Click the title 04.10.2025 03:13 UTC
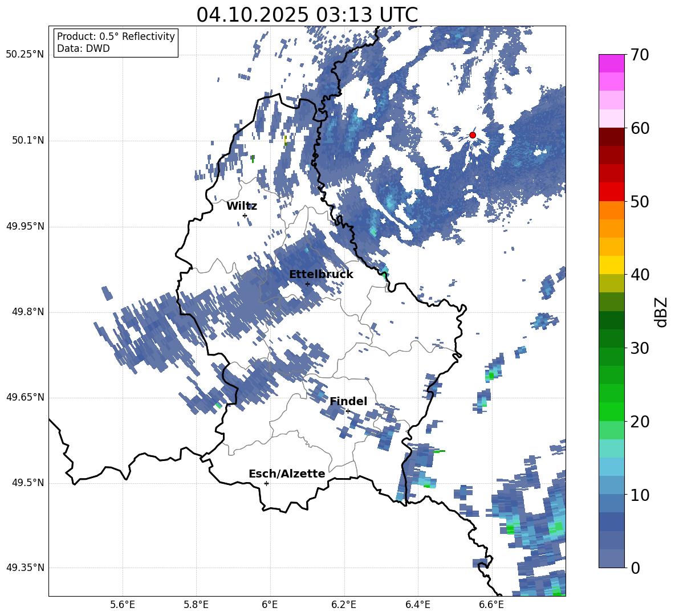Viewport: 675px width, 616px height. [307, 15]
